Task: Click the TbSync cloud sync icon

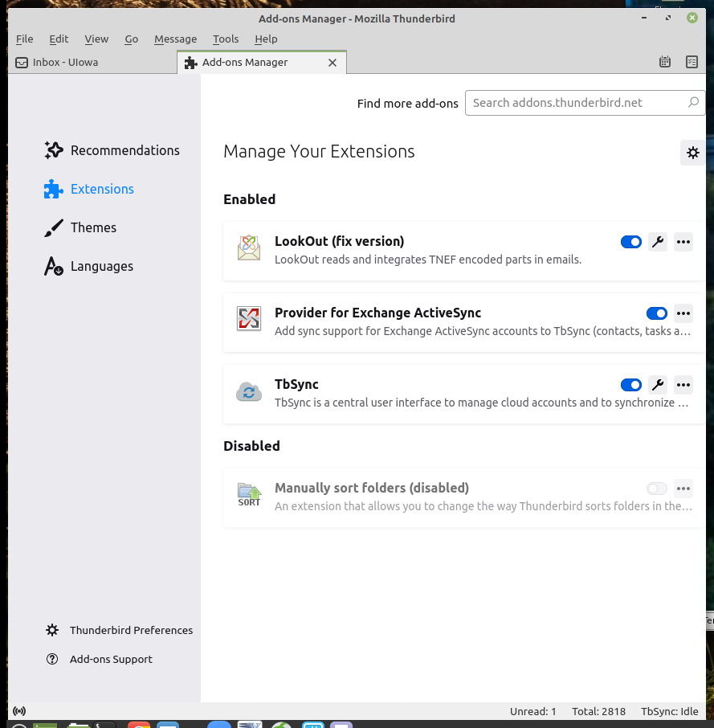Action: 249,392
